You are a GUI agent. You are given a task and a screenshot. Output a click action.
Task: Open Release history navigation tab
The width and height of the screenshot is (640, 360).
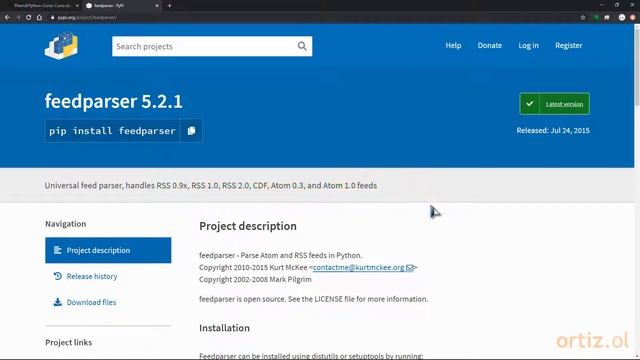click(x=108, y=276)
